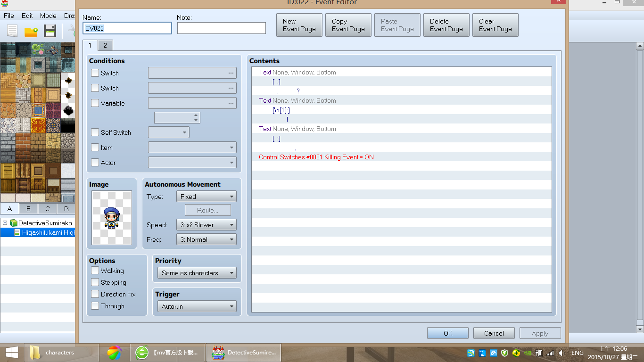
Task: Select the lily pad water tile in palette
Action: coord(39,49)
